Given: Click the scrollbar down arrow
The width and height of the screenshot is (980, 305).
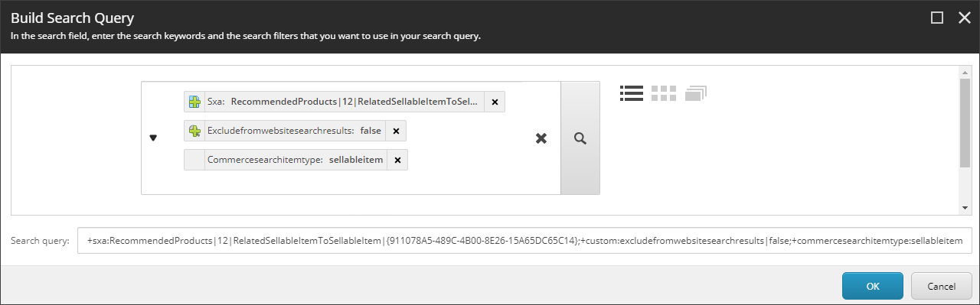Looking at the screenshot, I should tap(965, 208).
